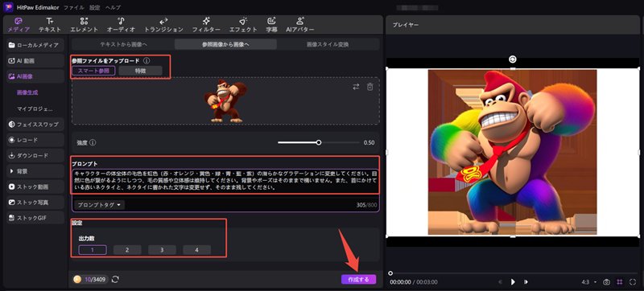Image resolution: width=644 pixels, height=291 pixels.
Task: Click the info icon beside 強度
Action: point(93,142)
